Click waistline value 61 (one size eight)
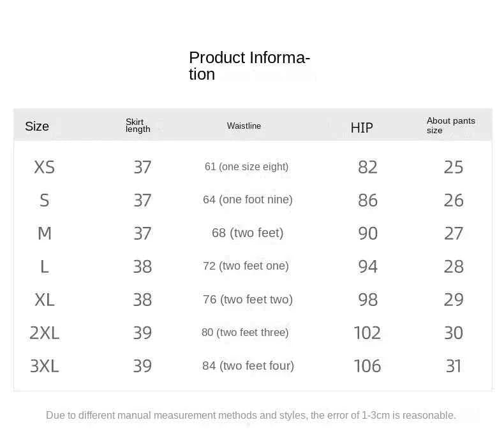The height and width of the screenshot is (436, 504). pos(246,166)
